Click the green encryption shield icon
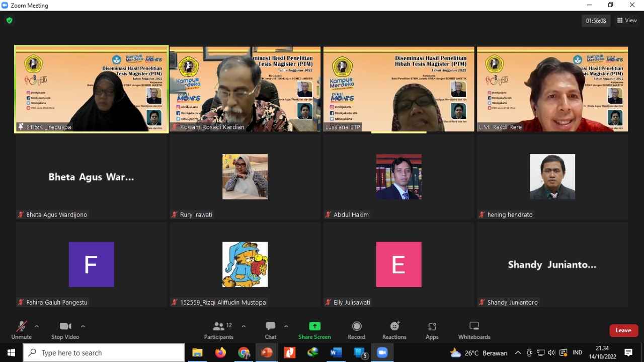The image size is (644, 362). pos(10,21)
